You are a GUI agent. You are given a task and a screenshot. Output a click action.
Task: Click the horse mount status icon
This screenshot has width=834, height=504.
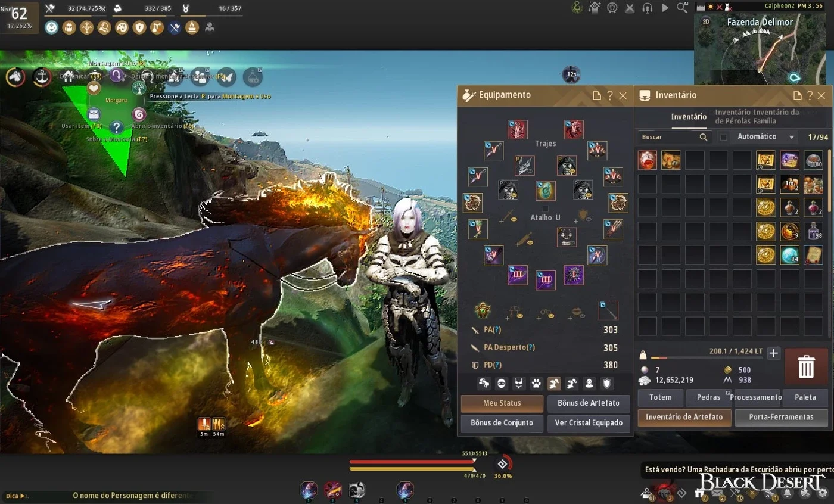(x=15, y=76)
